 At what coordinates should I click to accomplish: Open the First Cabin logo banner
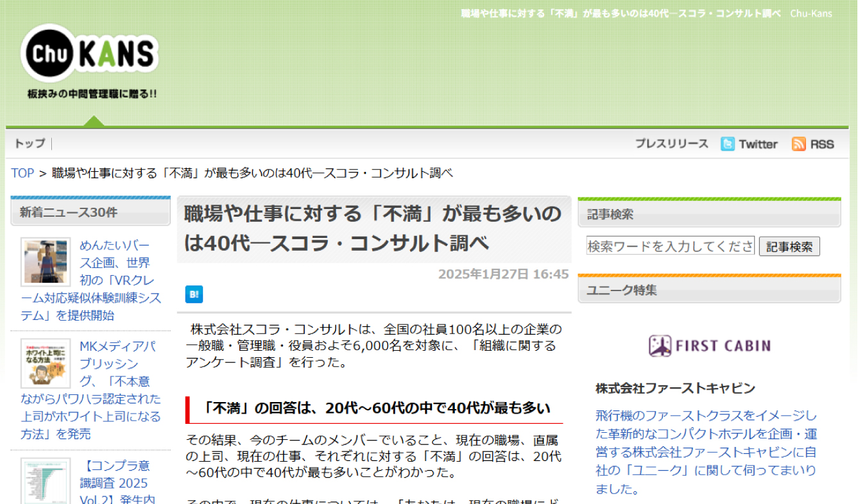709,346
